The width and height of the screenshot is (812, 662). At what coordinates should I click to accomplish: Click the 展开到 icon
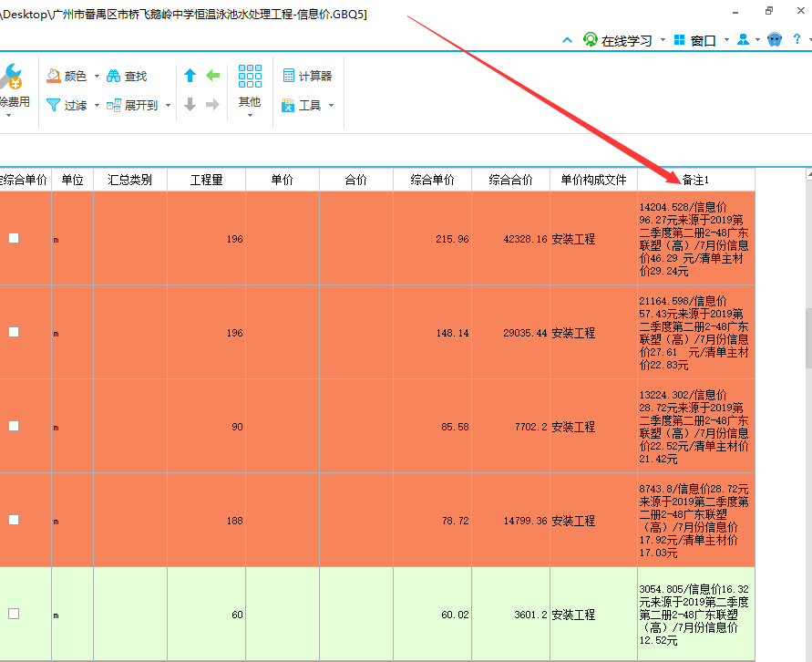[113, 105]
